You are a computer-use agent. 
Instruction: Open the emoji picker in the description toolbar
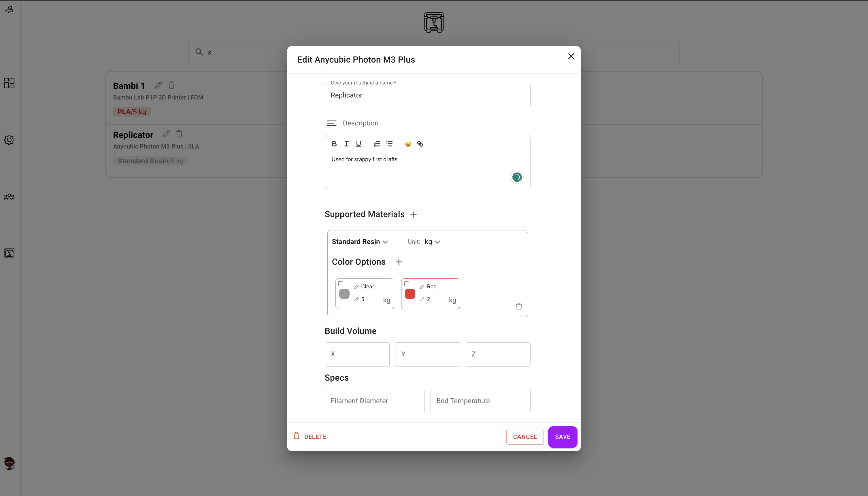tap(408, 144)
